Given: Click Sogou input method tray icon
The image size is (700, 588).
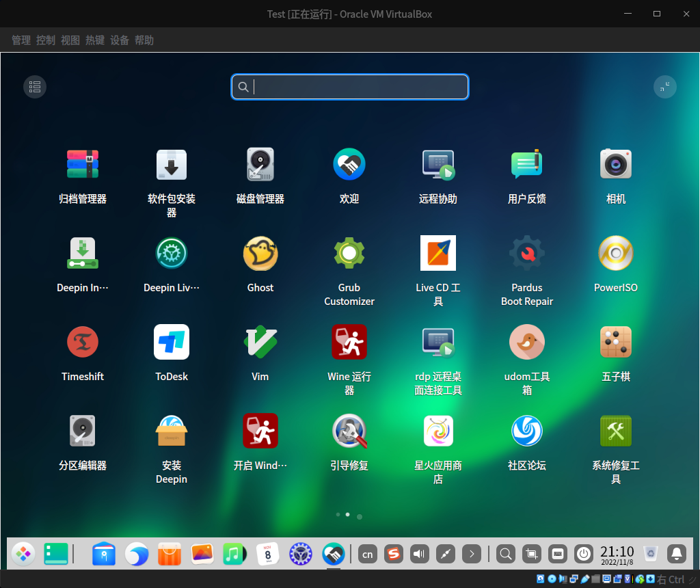Looking at the screenshot, I should [393, 554].
